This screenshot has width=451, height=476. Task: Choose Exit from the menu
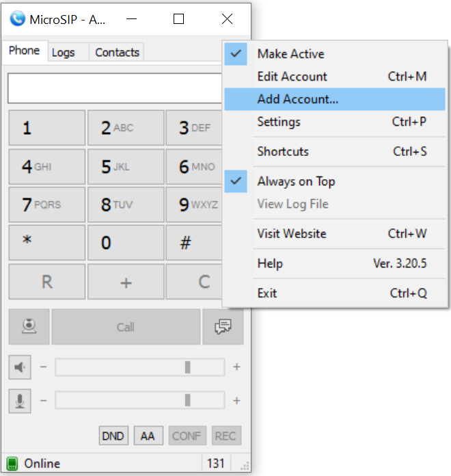[x=267, y=293]
